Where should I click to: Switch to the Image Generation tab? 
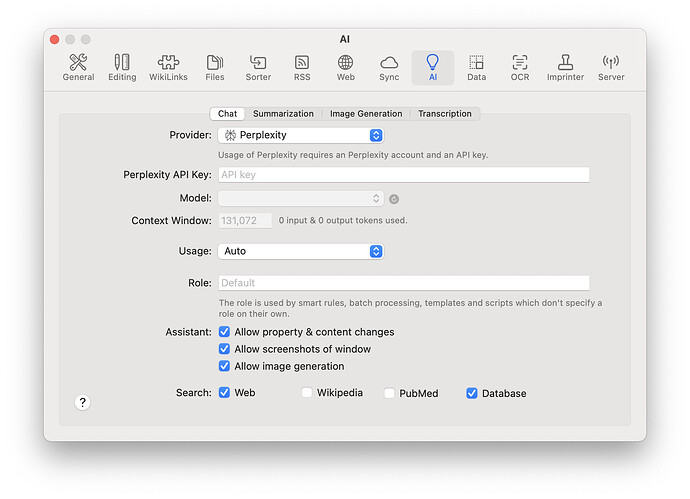(366, 114)
